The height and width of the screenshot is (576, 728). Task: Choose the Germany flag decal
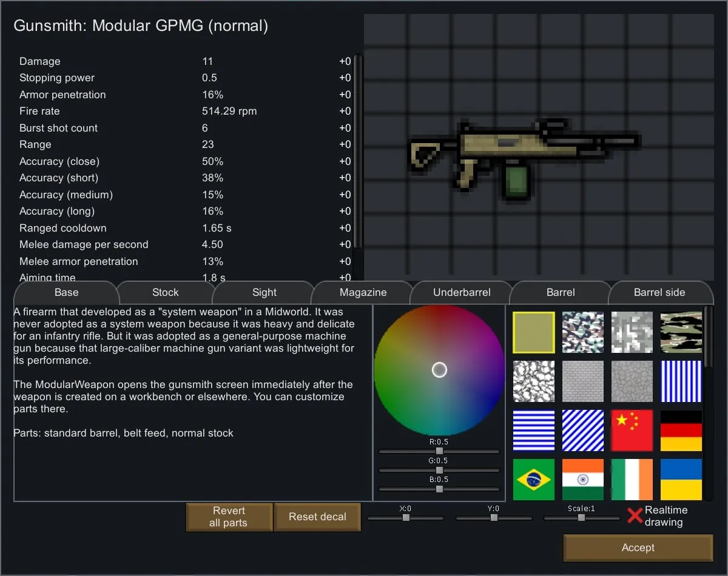coord(681,430)
